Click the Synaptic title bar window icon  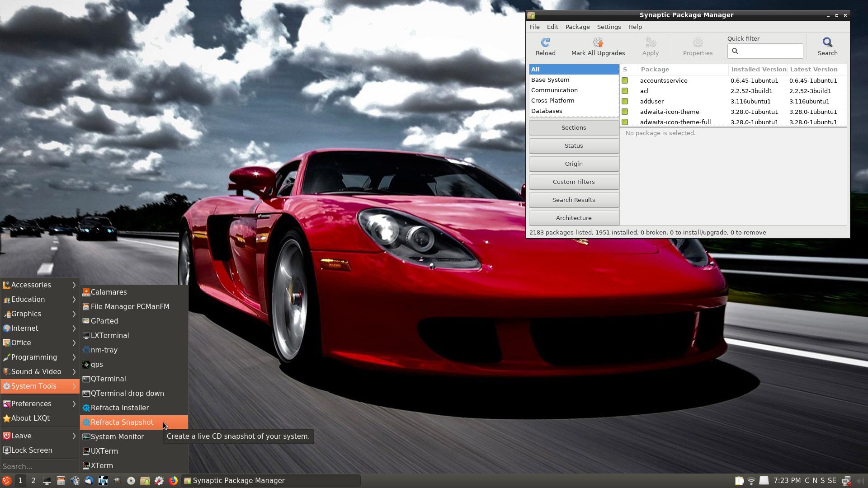point(532,15)
